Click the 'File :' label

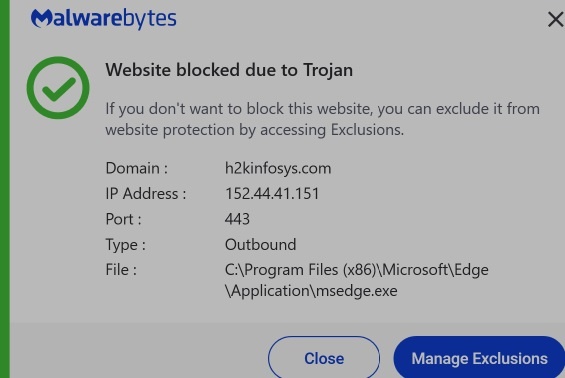click(x=121, y=270)
